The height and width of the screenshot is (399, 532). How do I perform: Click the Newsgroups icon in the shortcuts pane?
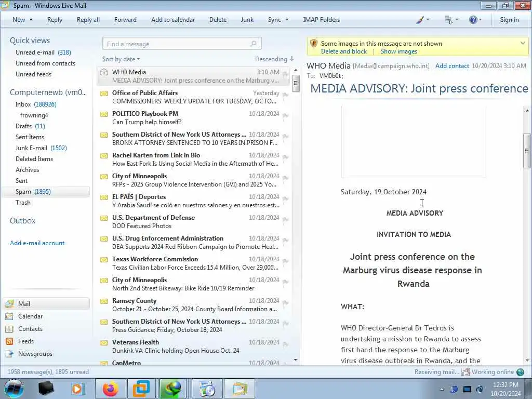9,354
